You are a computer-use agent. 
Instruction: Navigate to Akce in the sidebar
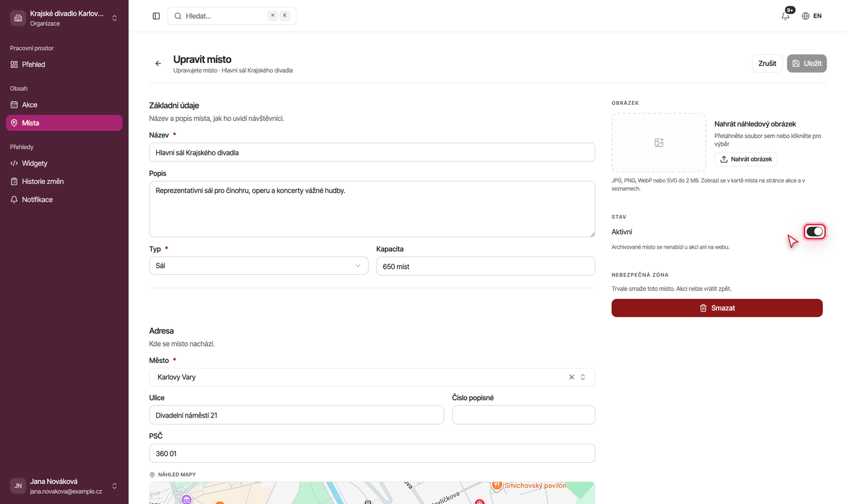[64, 105]
